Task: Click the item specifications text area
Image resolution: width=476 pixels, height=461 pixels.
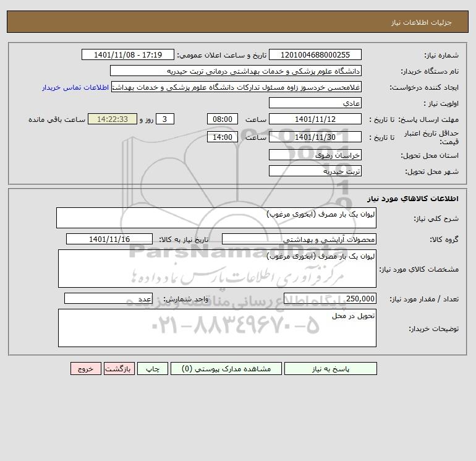Action: point(217,269)
